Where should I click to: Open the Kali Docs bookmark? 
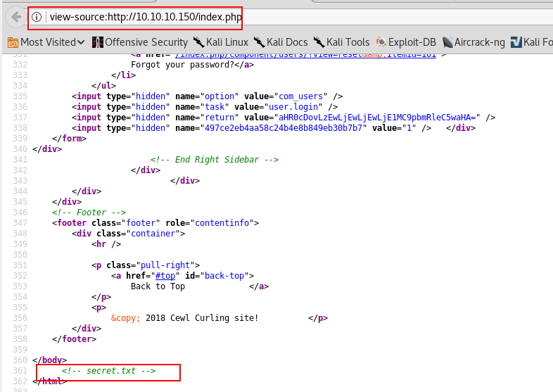point(281,42)
